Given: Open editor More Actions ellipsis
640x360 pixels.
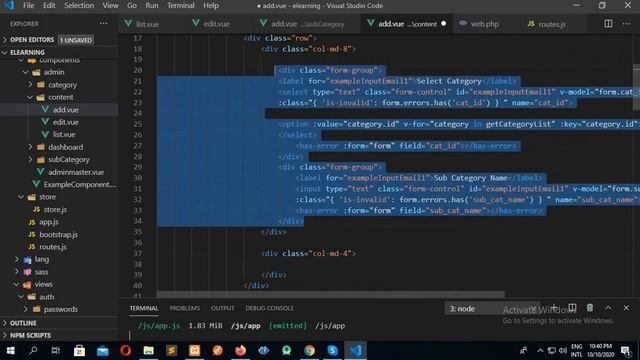Looking at the screenshot, I should [626, 24].
